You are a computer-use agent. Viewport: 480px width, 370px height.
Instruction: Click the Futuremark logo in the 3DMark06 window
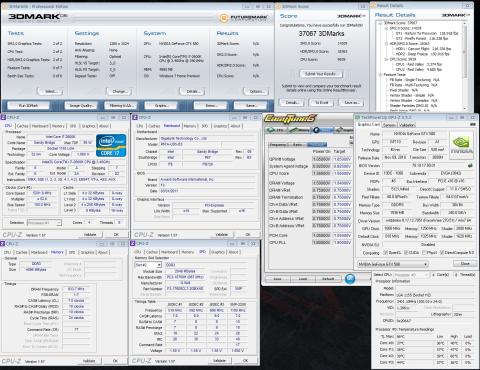point(244,17)
